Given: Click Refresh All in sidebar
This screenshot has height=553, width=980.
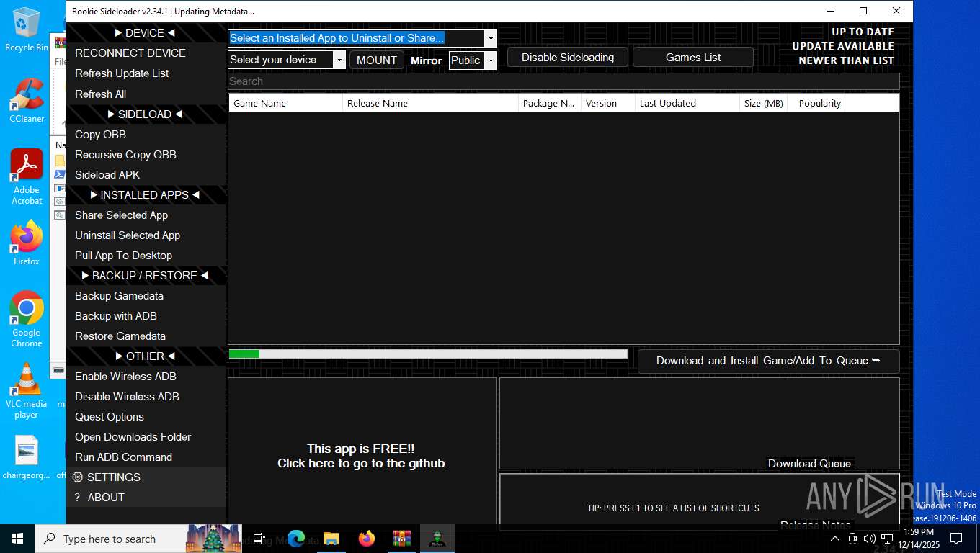Looking at the screenshot, I should [146, 94].
